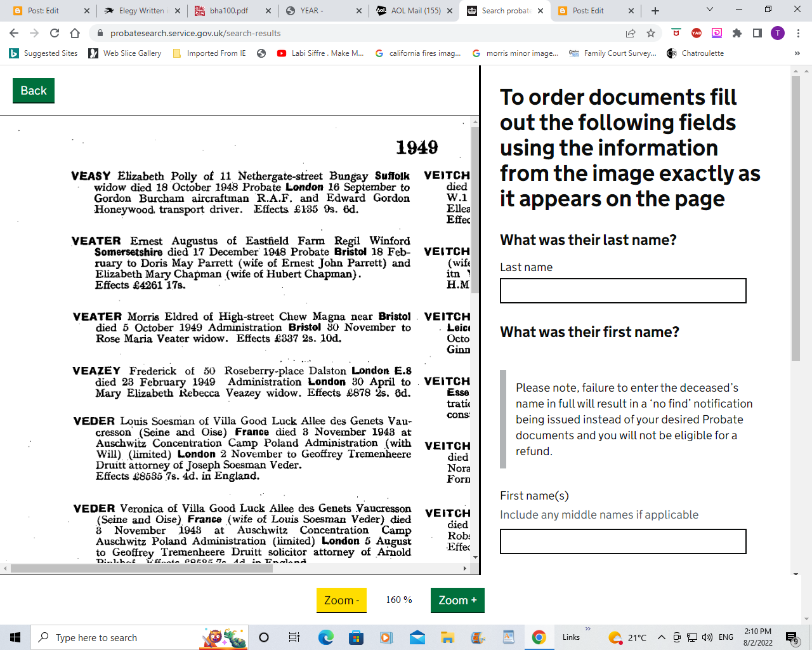The height and width of the screenshot is (650, 812).
Task: Open a new browser tab
Action: click(x=655, y=11)
